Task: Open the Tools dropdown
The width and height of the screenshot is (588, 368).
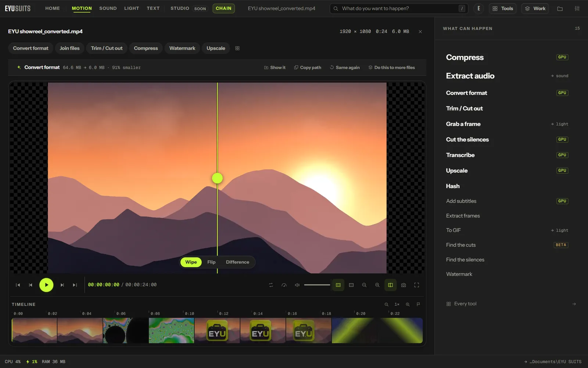Action: pos(503,8)
